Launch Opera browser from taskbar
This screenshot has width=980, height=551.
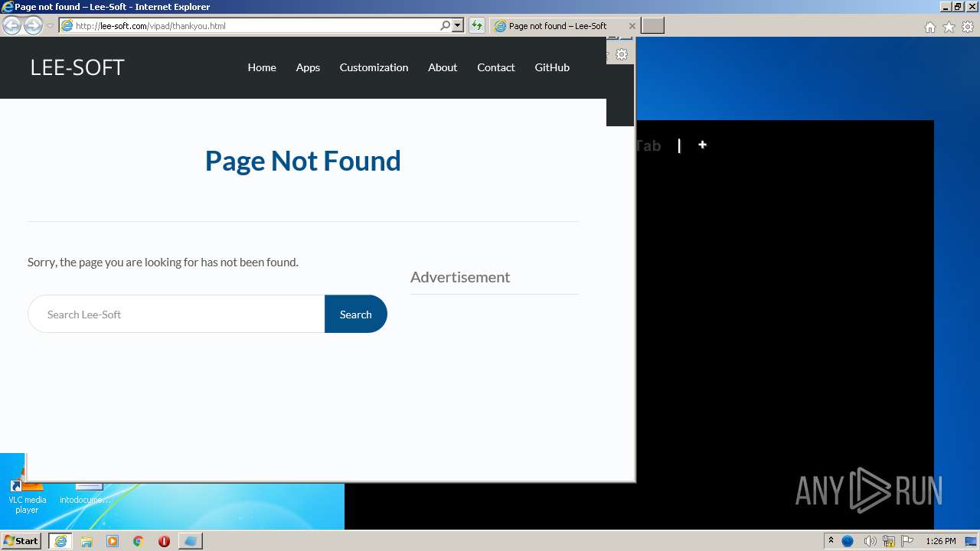(164, 541)
